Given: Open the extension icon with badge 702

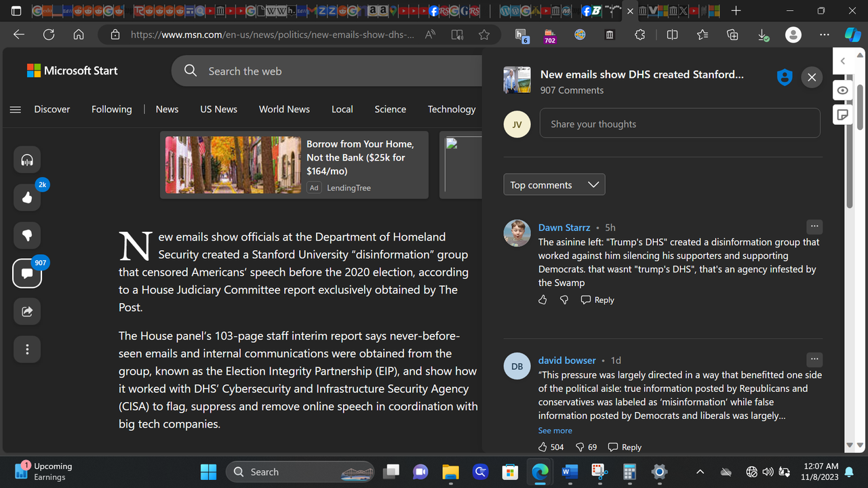Looking at the screenshot, I should (550, 35).
